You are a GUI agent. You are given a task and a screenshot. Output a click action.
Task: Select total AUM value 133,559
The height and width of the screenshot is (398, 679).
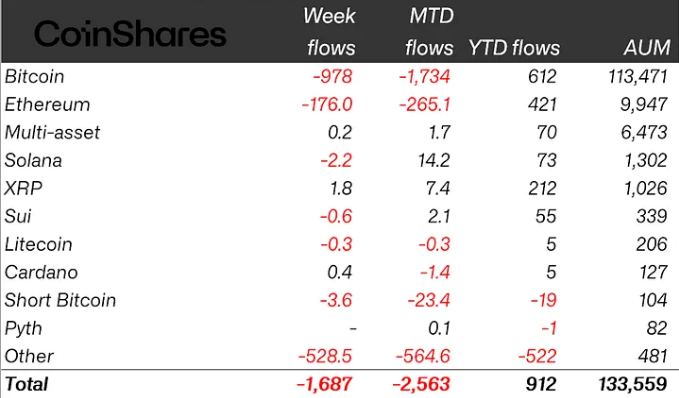(x=633, y=385)
